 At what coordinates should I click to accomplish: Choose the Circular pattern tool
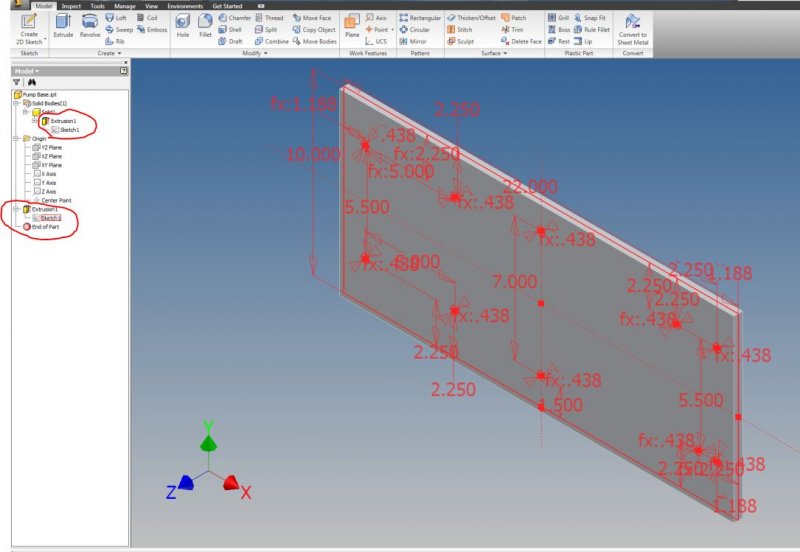[414, 30]
